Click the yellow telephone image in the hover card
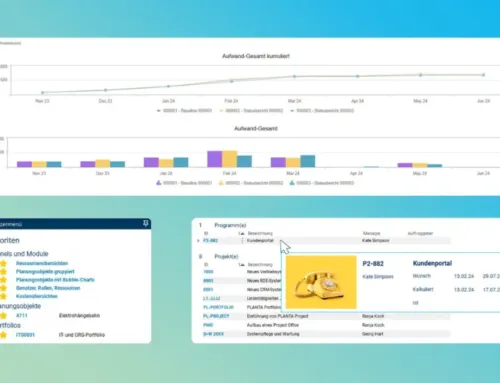Screen dimensions: 500x383 321,282
